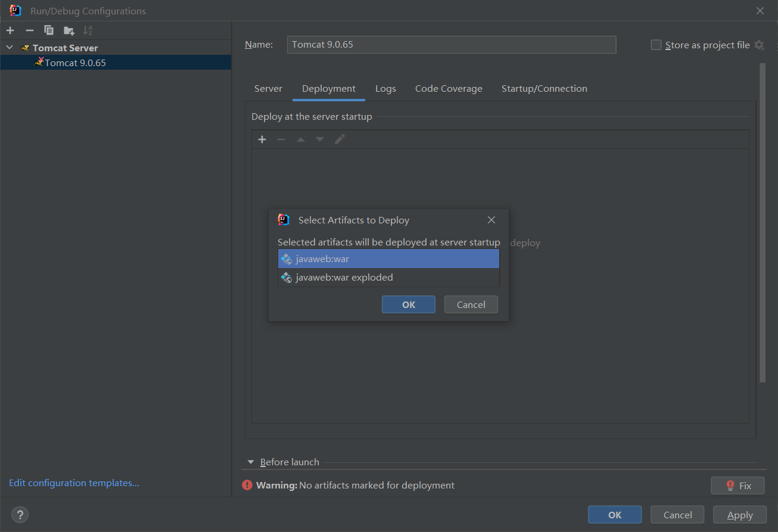Click OK in Select Artifacts dialog
778x532 pixels.
click(409, 304)
